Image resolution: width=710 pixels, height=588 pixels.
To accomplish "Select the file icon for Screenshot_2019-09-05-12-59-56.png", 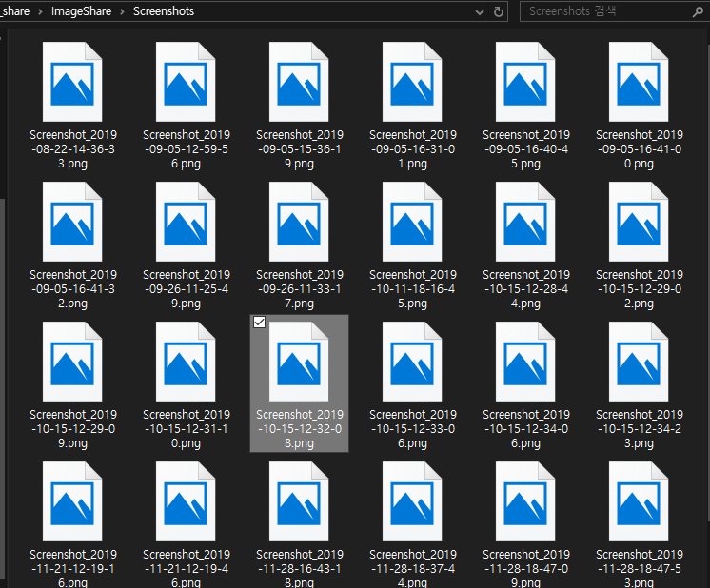I will point(186,82).
